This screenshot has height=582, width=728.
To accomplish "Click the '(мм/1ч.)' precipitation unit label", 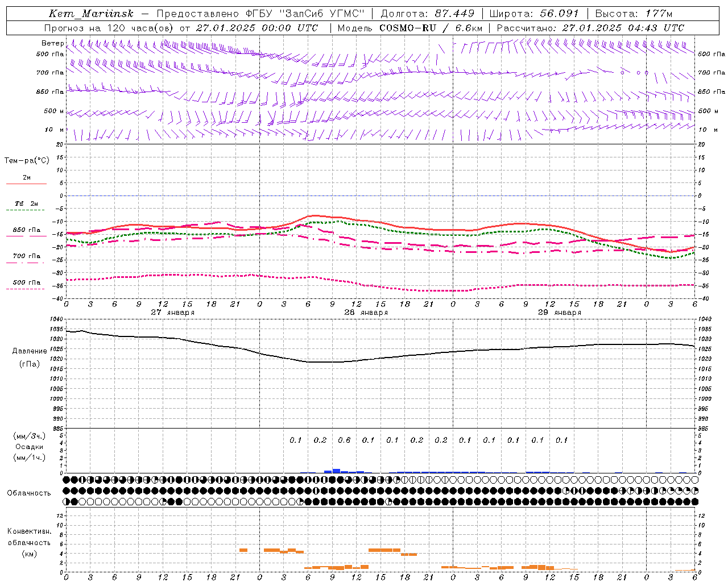I will click(x=30, y=458).
